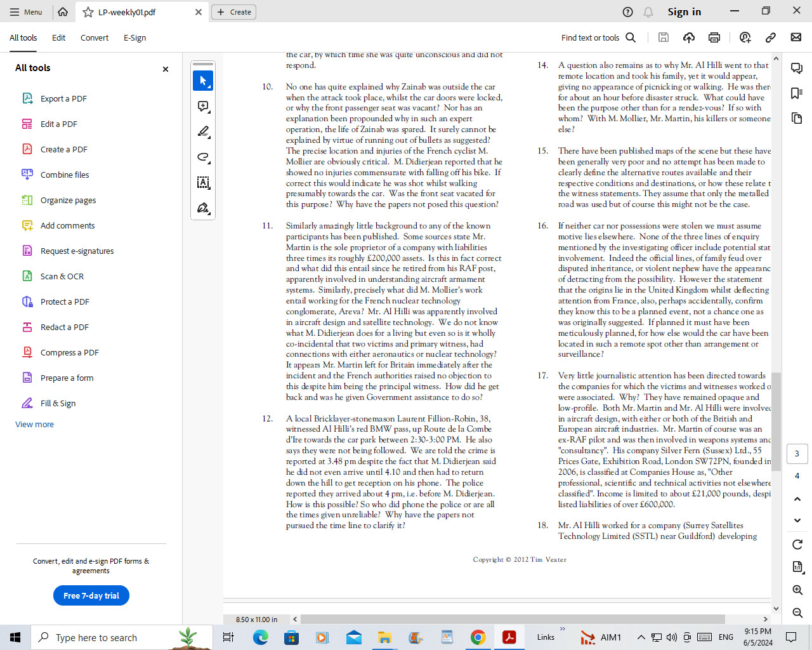
Task: Open the Windows Start menu
Action: (x=15, y=637)
